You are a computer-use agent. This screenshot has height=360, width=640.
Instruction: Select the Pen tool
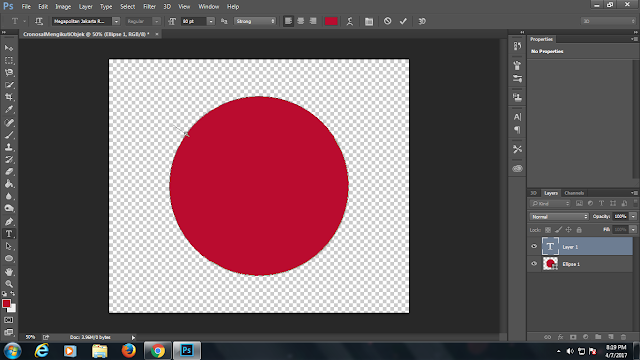[9, 221]
